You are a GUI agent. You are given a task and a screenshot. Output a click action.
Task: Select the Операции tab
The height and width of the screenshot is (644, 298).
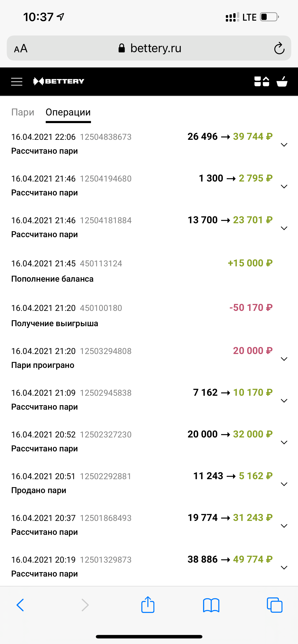click(x=68, y=112)
